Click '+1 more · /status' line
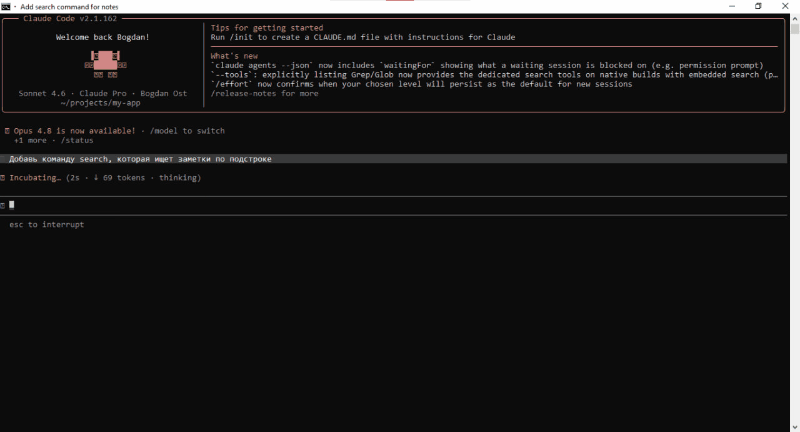 pos(54,140)
